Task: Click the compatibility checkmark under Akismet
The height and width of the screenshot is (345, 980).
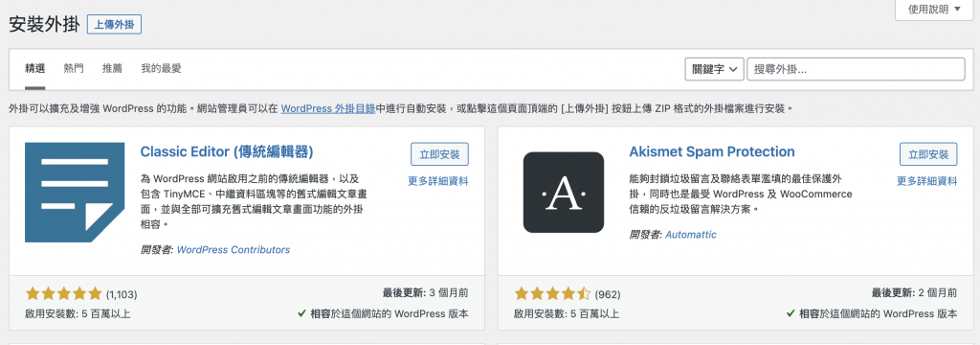Action: [x=791, y=313]
